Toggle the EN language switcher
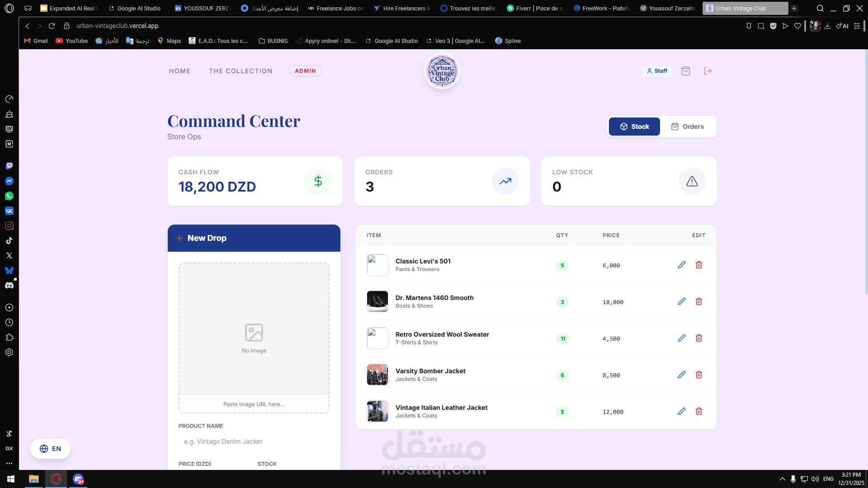The width and height of the screenshot is (868, 488). (x=50, y=449)
